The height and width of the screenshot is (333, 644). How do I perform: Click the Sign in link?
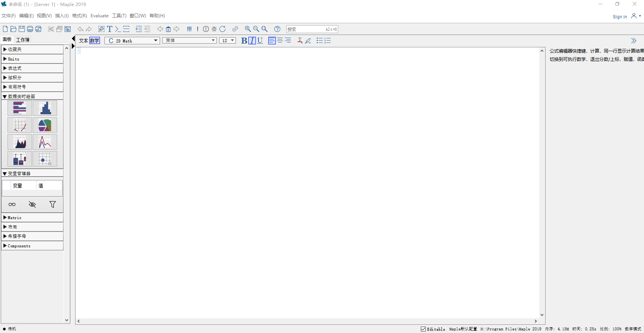click(x=620, y=17)
